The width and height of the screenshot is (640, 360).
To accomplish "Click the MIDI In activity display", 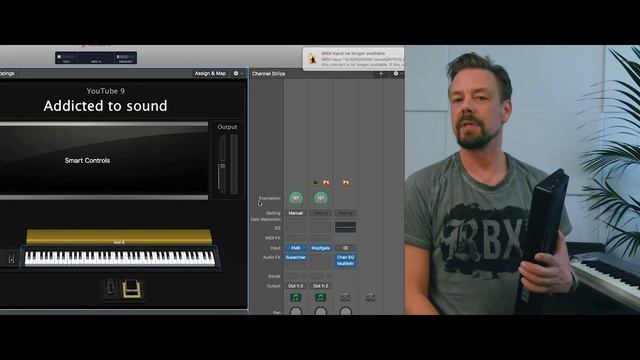I will coord(96,58).
